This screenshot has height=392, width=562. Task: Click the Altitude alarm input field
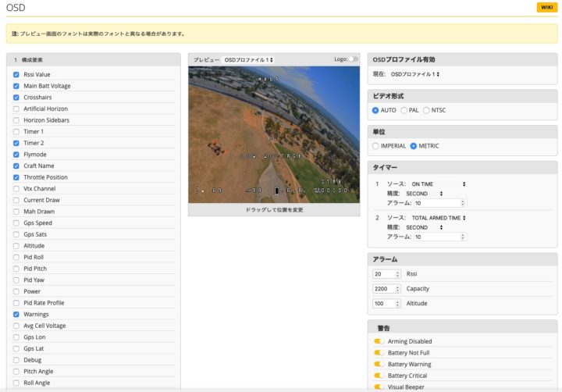(x=387, y=304)
